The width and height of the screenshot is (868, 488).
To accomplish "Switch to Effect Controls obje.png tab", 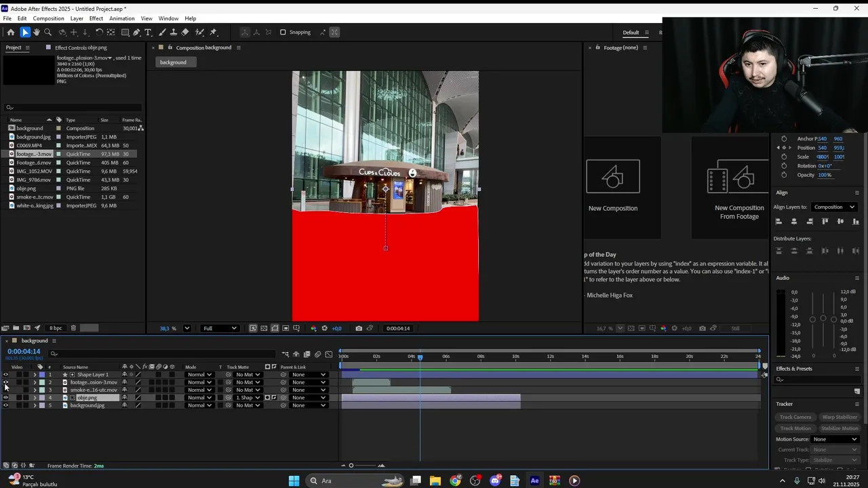I will (81, 47).
